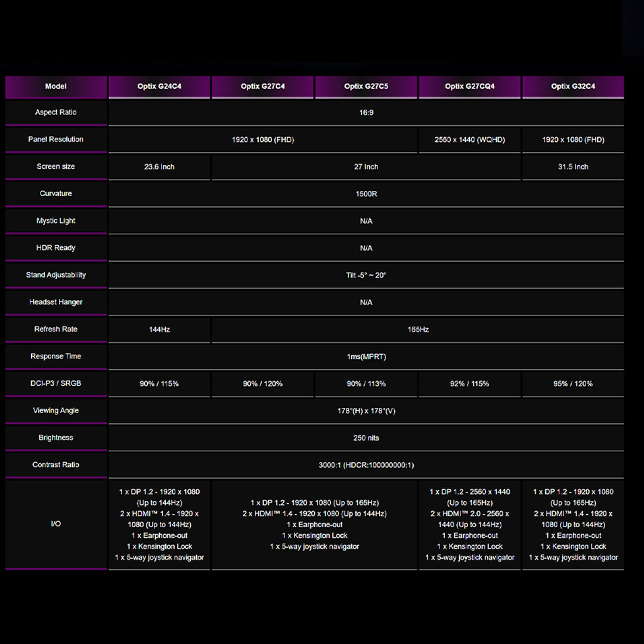The image size is (644, 644).
Task: Select the Panel Resolution row label
Action: tap(56, 140)
